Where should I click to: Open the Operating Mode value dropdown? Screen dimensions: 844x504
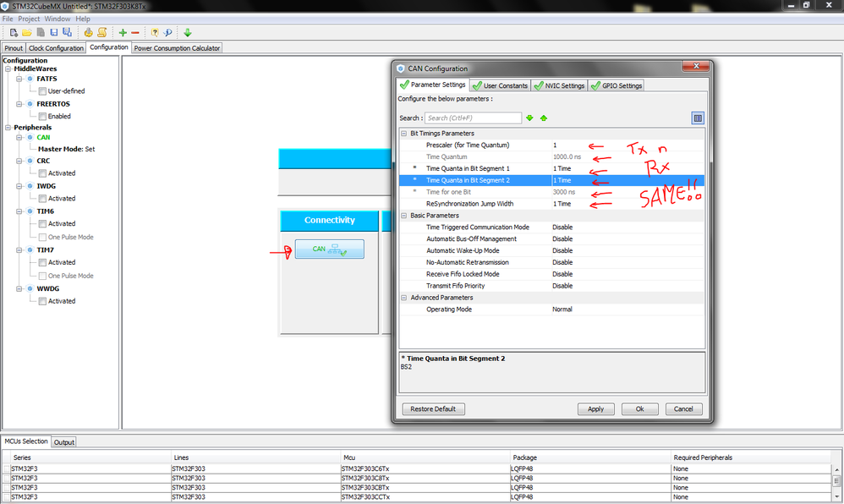627,310
